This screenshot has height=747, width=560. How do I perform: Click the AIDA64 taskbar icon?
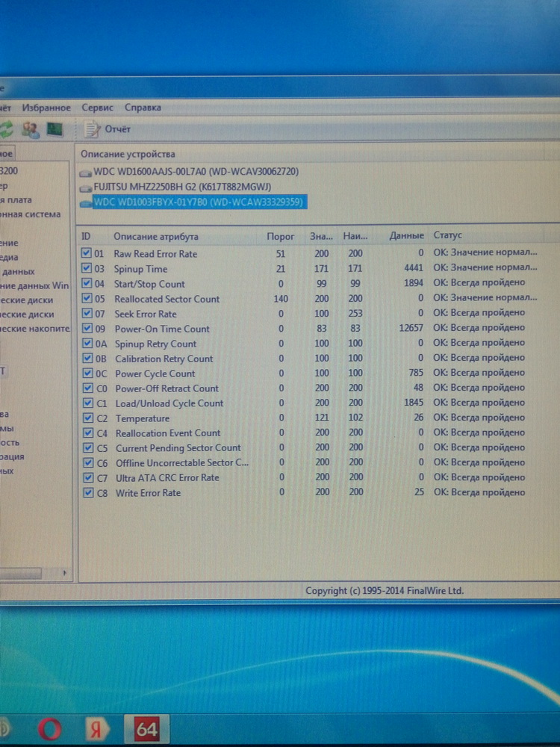pyautogui.click(x=146, y=729)
